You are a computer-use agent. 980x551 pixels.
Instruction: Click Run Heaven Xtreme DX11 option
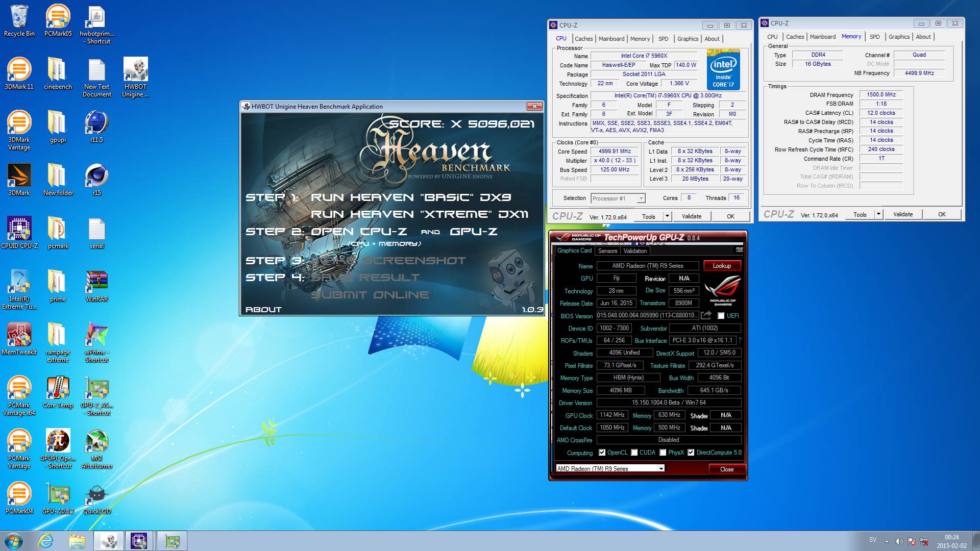click(420, 214)
